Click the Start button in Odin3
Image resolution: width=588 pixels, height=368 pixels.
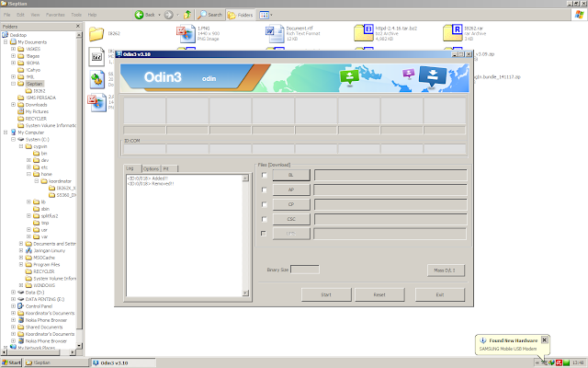pos(326,294)
